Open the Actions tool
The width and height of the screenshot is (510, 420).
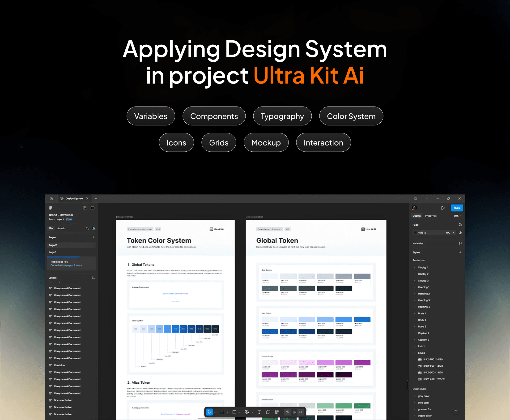click(277, 412)
